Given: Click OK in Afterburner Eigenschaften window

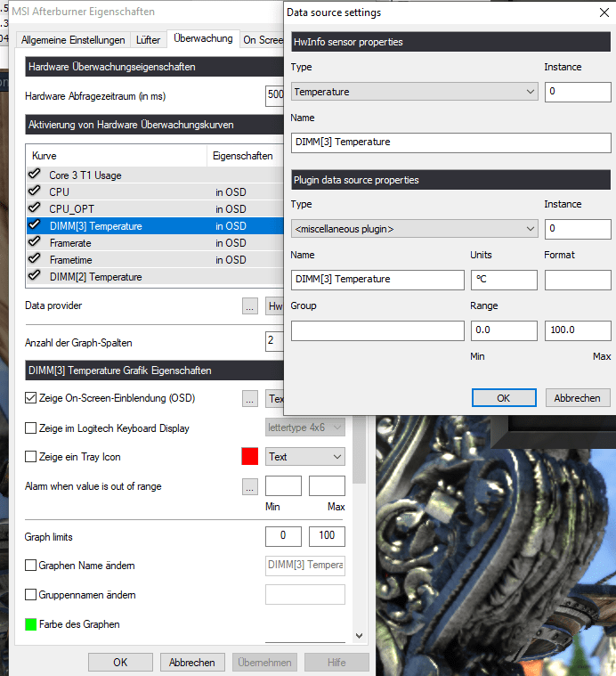Looking at the screenshot, I should coord(120,663).
